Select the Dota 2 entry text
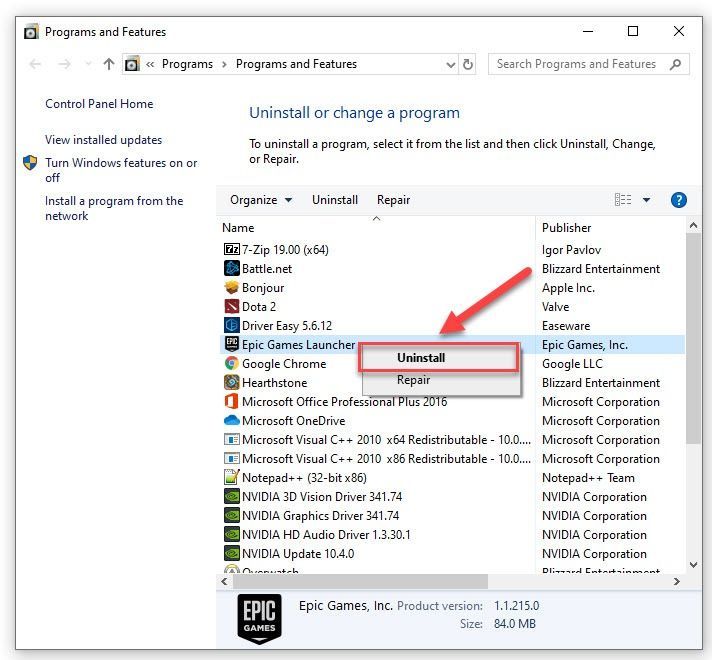 pos(259,307)
